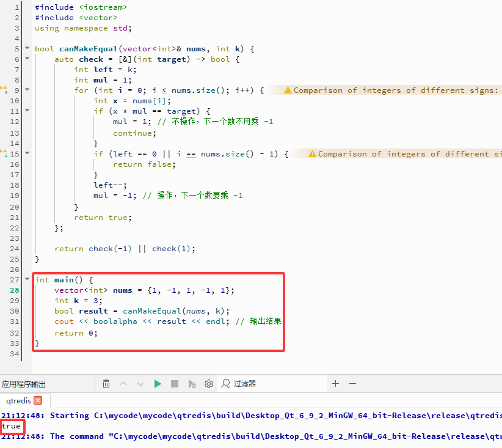The image size is (502, 448).
Task: Click "if (x * mul == target)" on line 11
Action: pyautogui.click(x=147, y=111)
